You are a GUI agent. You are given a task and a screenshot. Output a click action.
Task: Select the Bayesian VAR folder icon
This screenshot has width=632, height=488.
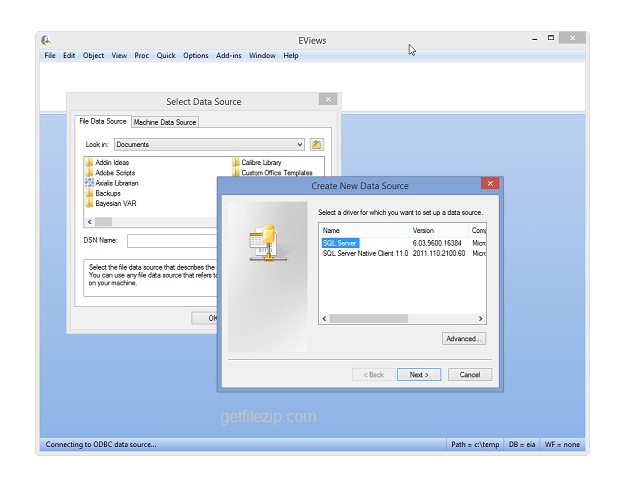[89, 204]
